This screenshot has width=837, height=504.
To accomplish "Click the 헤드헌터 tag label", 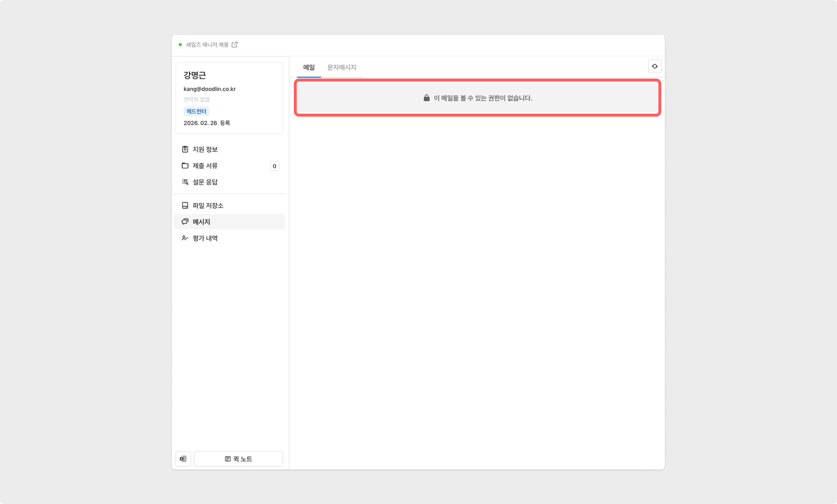I will [196, 111].
